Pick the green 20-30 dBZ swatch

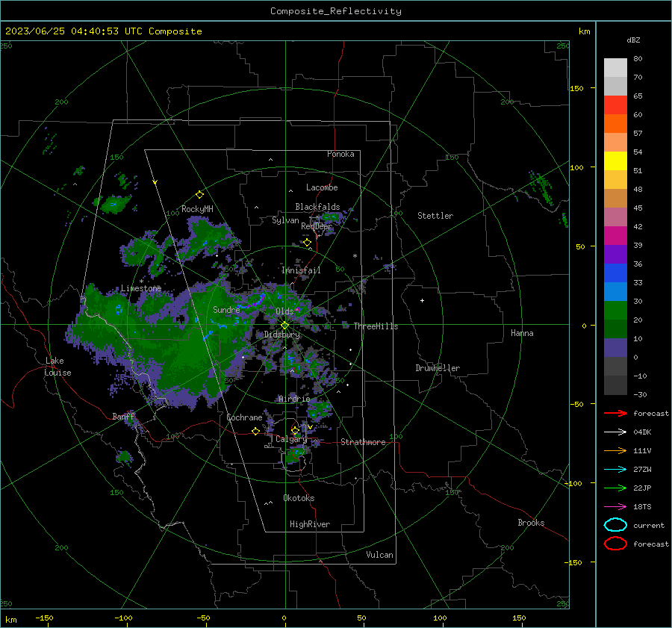click(x=615, y=311)
